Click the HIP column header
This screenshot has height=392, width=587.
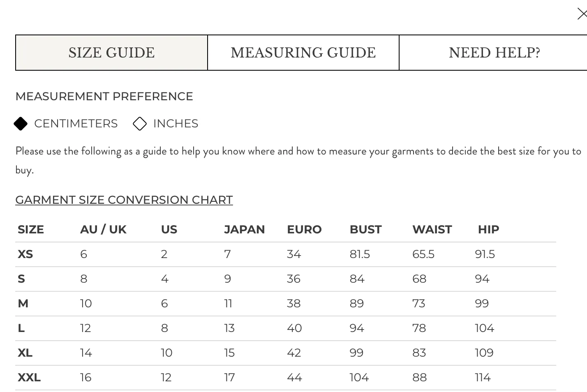pyautogui.click(x=488, y=229)
